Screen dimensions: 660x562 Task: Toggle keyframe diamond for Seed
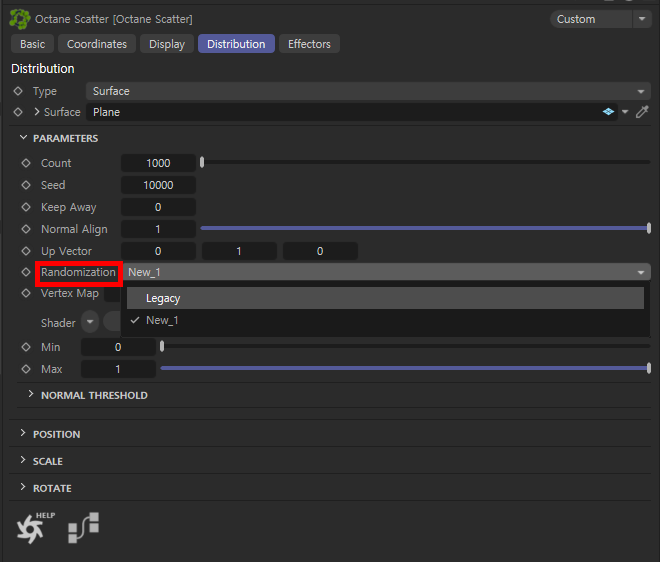pyautogui.click(x=26, y=185)
